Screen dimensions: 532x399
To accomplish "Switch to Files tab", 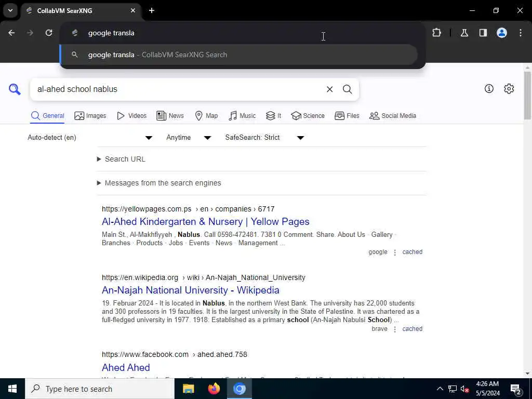I will (347, 116).
